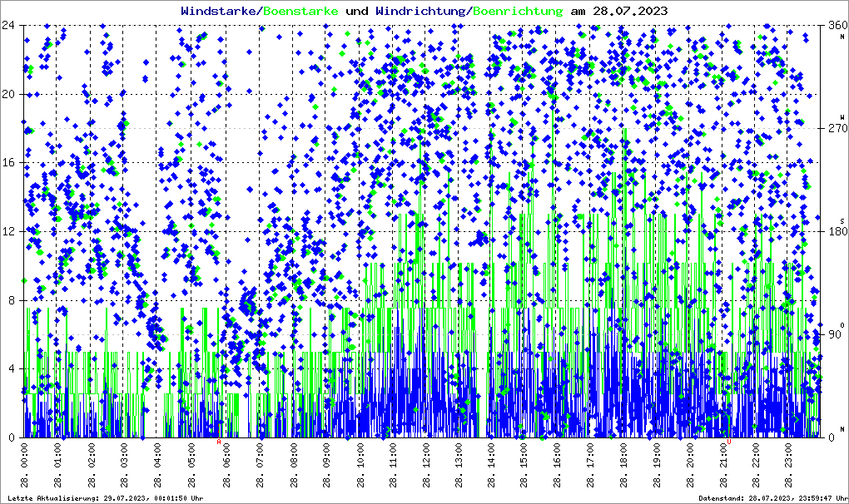Click the '90' degree direction axis label
Image resolution: width=849 pixels, height=504 pixels.
(834, 334)
